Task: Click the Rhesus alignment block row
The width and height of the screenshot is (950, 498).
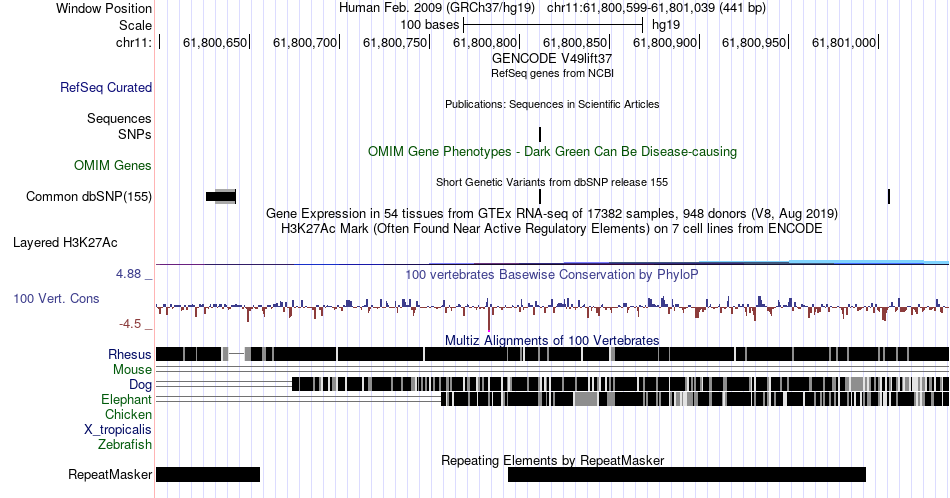Action: (553, 354)
